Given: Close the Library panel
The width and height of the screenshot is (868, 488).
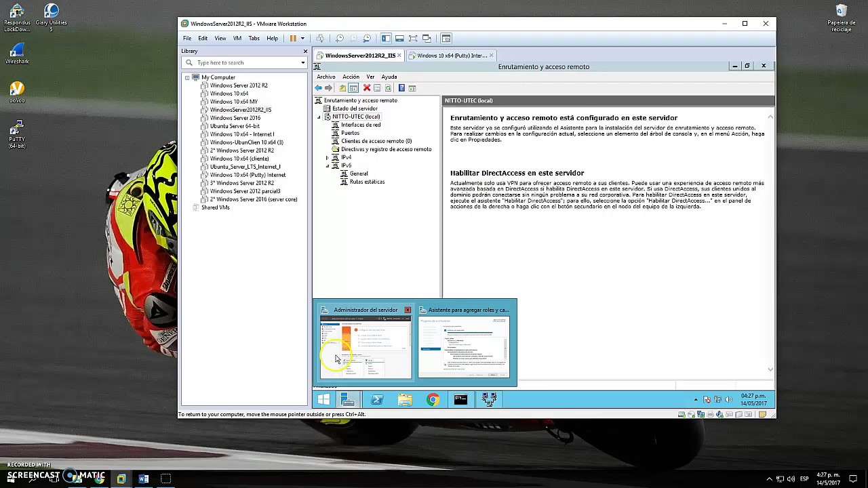Looking at the screenshot, I should (x=305, y=52).
